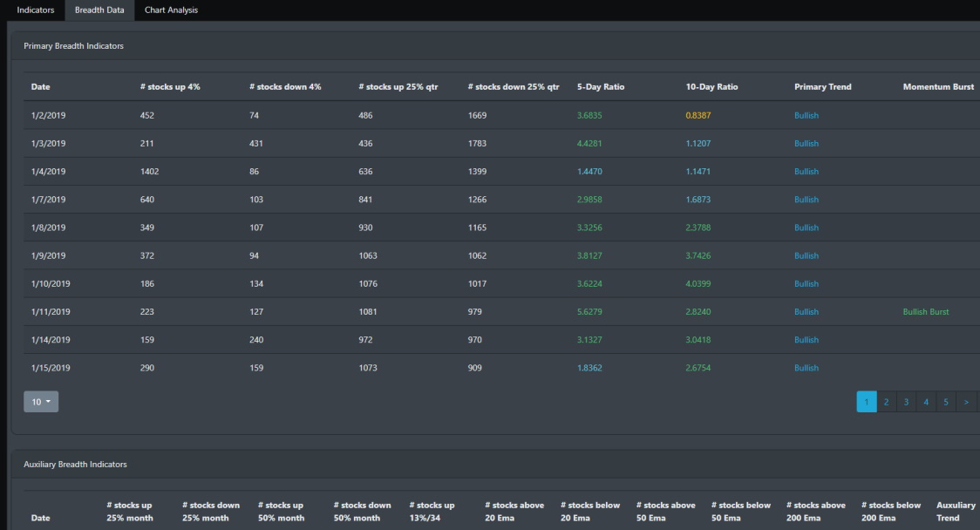Click the 1081 stocks up 25% qtr value
The width and height of the screenshot is (980, 530).
point(368,312)
